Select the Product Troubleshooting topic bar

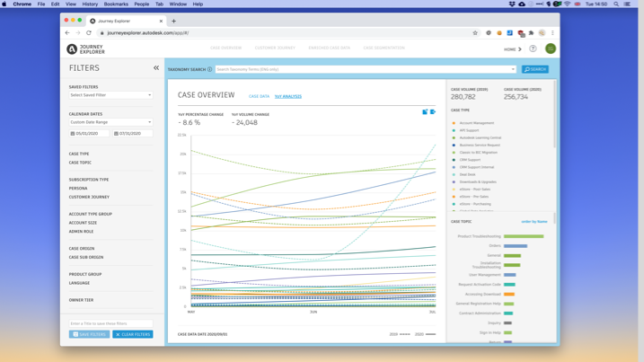[524, 236]
